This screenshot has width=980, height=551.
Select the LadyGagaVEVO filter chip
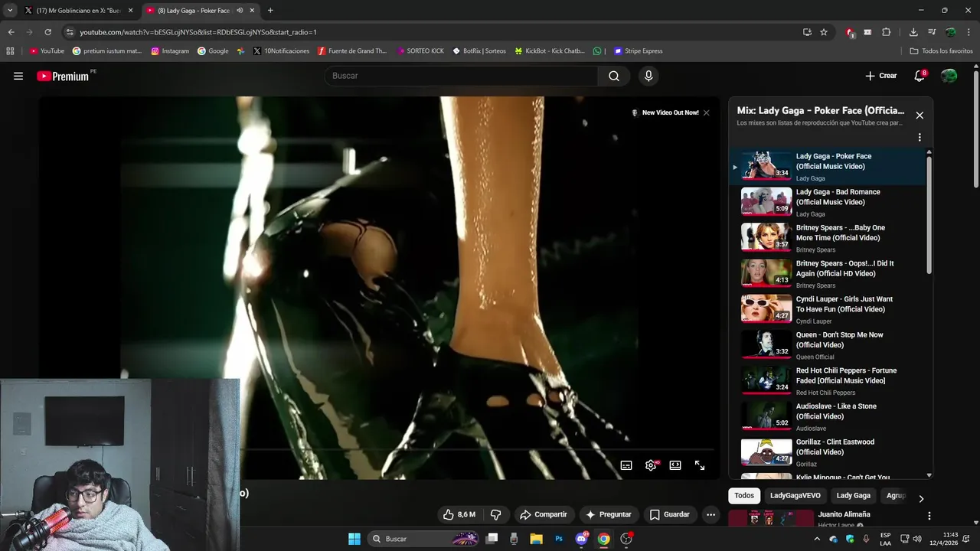coord(795,496)
